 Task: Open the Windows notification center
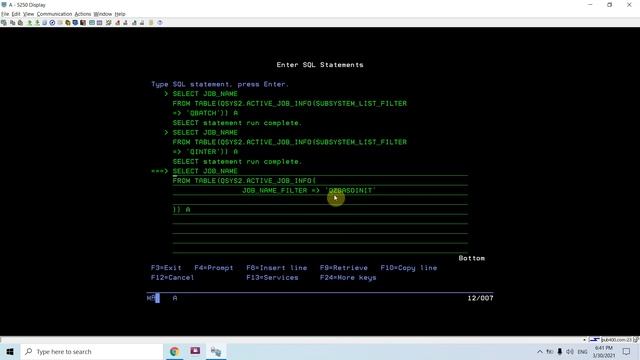[627, 351]
